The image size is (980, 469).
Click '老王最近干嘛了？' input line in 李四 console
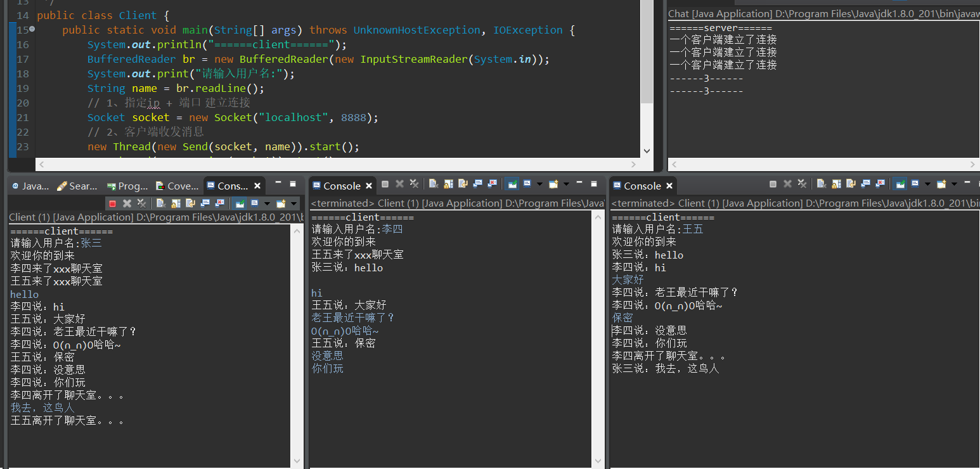click(x=353, y=318)
